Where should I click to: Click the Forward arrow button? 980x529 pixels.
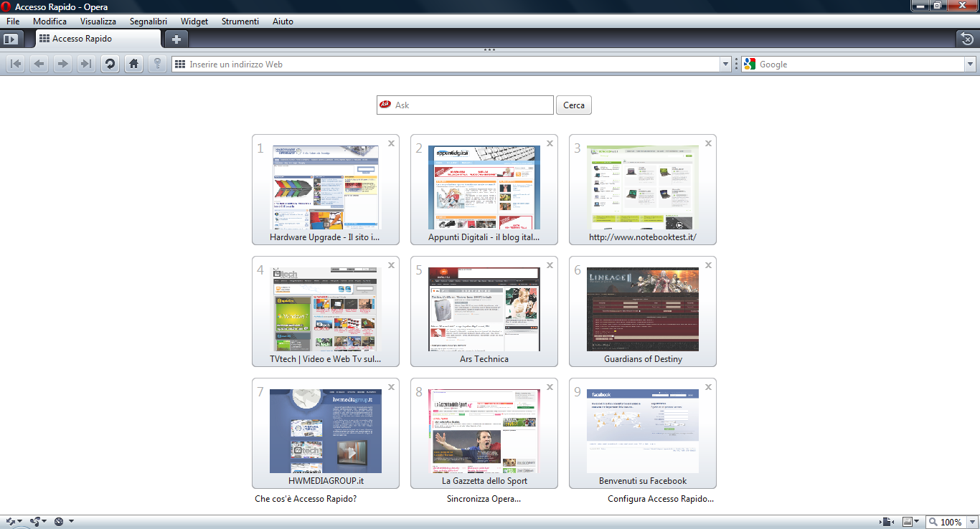tap(63, 64)
